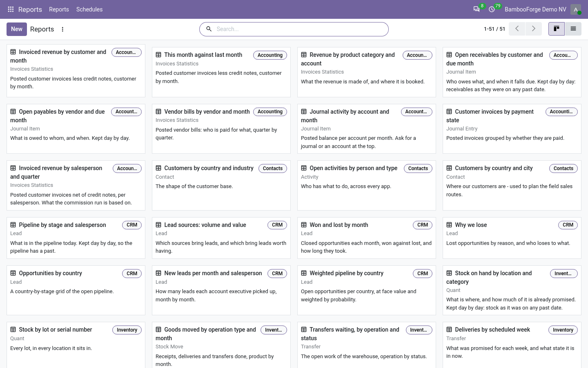Go to the next page arrow

coord(533,29)
